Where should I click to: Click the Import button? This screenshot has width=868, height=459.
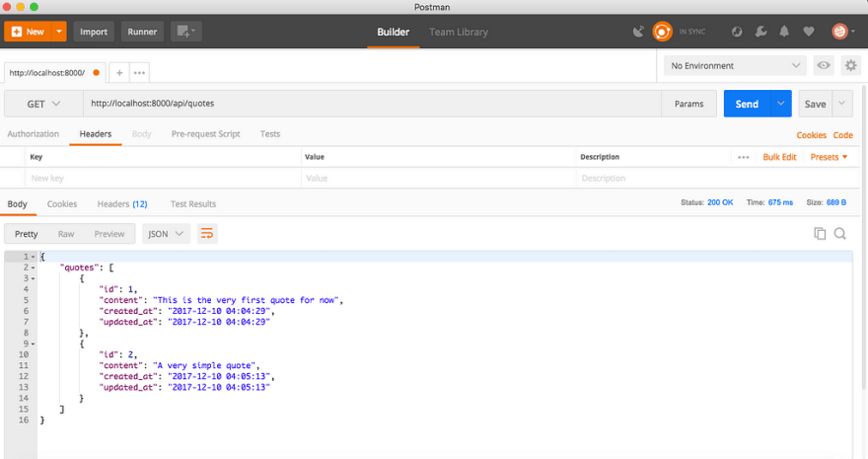click(x=94, y=32)
